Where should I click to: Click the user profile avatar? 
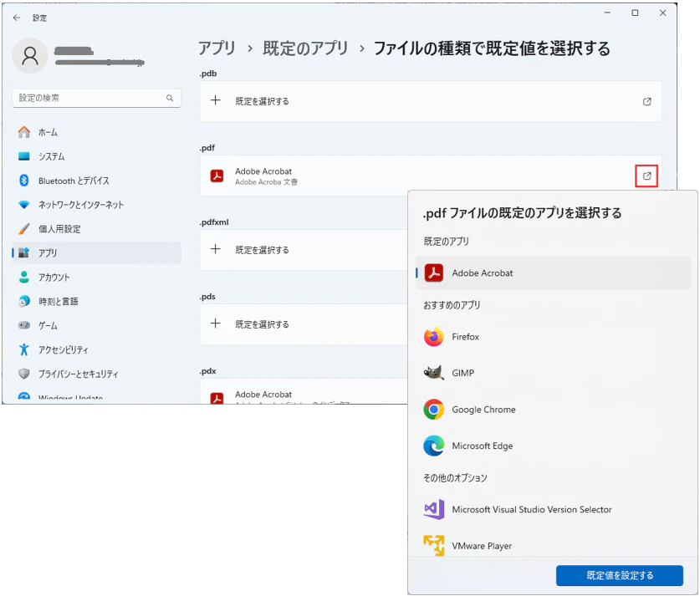[30, 56]
